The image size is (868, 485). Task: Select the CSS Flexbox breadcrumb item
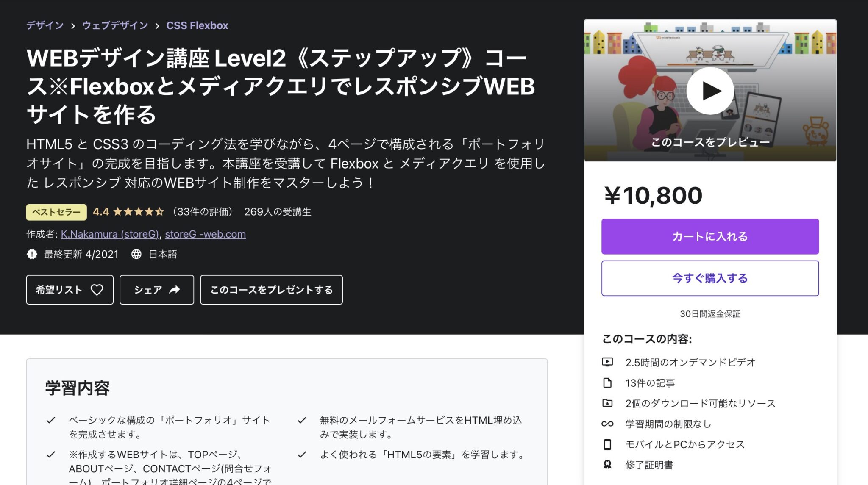coord(196,25)
